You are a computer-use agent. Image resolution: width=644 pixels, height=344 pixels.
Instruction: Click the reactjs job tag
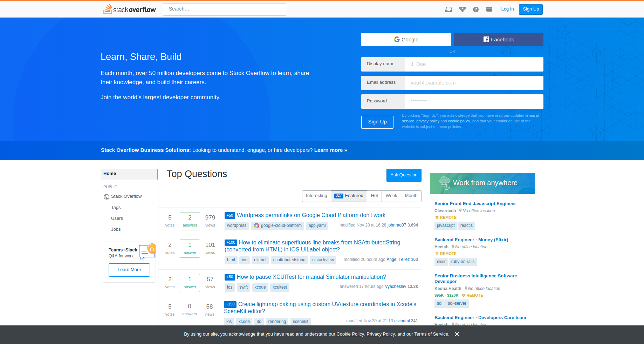[466, 226]
